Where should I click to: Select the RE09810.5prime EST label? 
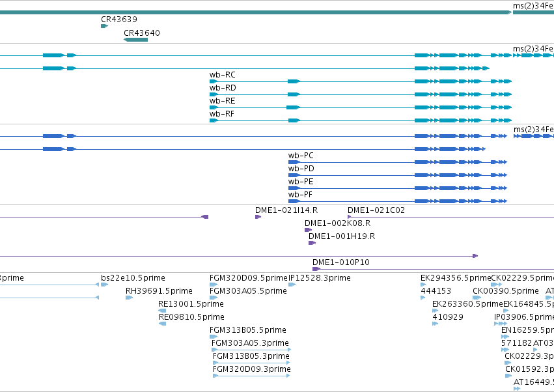point(191,317)
